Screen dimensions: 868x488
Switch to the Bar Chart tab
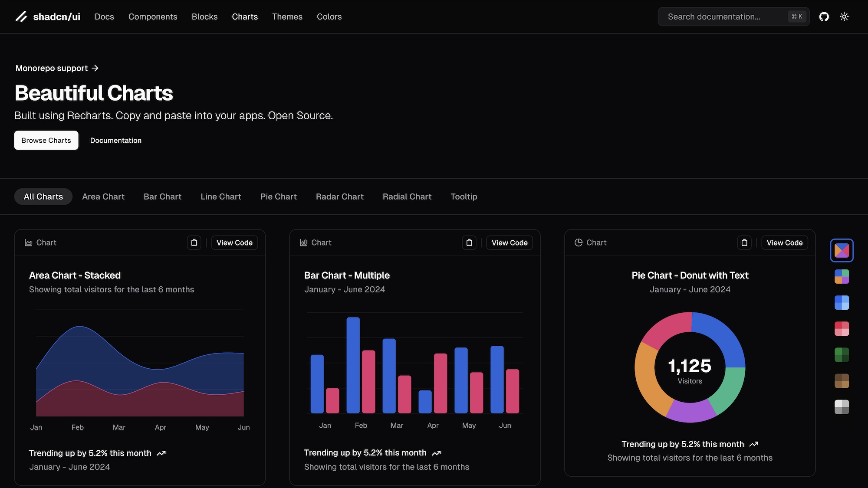pyautogui.click(x=162, y=197)
